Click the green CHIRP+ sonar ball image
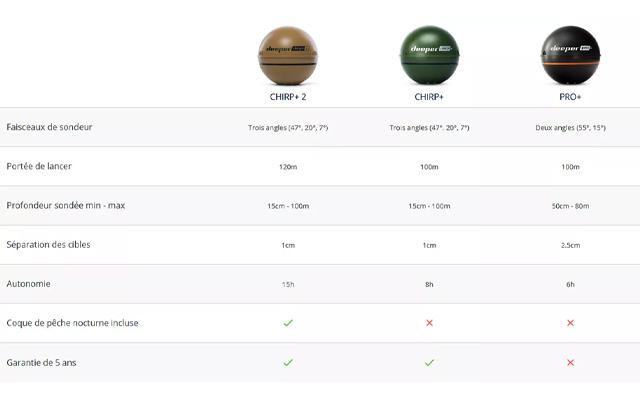This screenshot has height=400, width=640. tap(429, 56)
